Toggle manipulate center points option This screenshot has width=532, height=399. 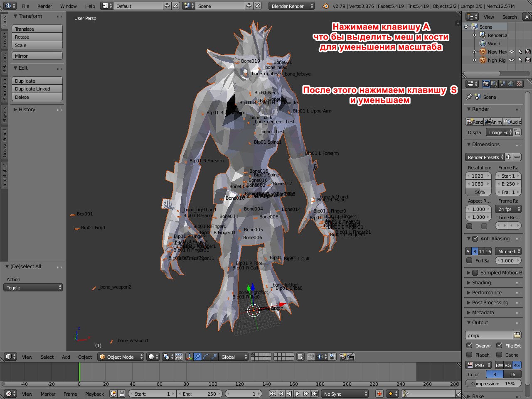coord(179,357)
